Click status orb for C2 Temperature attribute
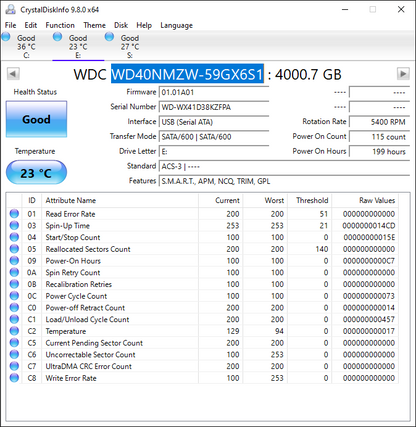 click(14, 331)
